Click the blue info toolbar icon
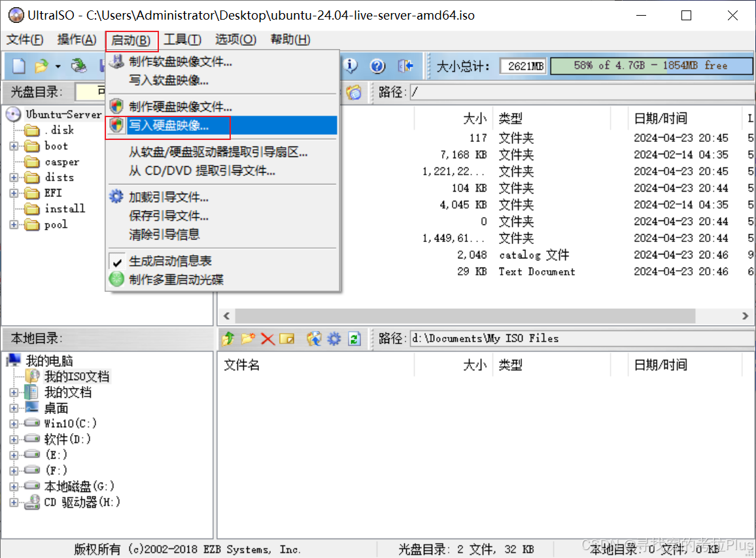 tap(350, 65)
